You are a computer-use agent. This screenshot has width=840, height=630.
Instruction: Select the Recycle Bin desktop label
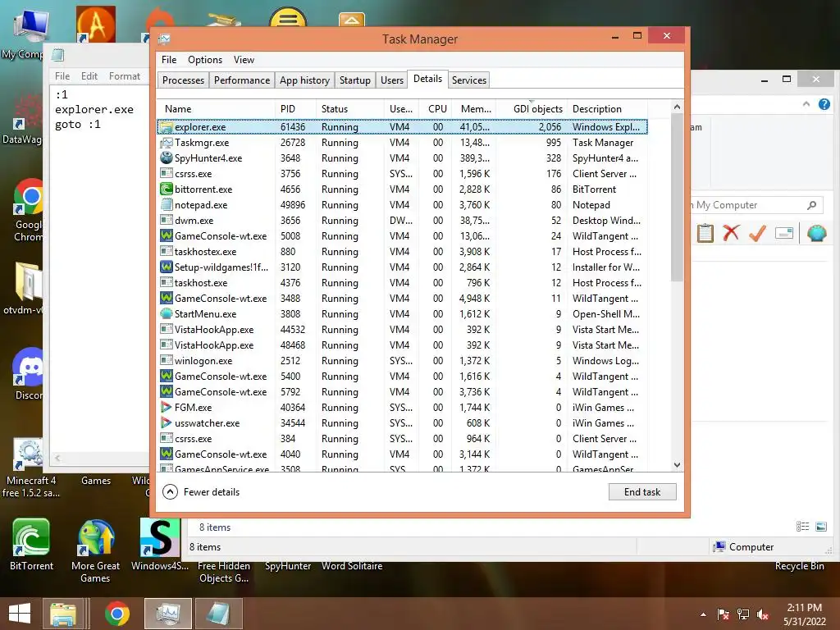tap(799, 566)
